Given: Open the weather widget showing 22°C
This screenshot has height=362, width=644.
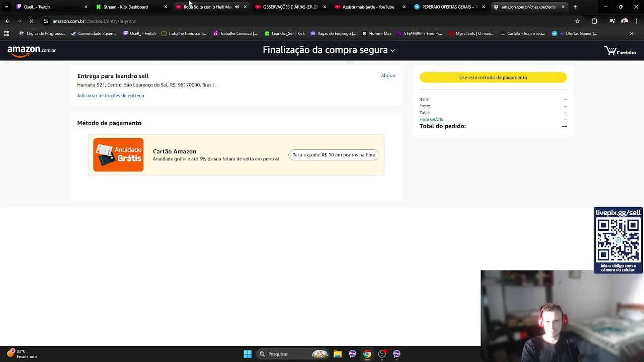Looking at the screenshot, I should tap(22, 354).
